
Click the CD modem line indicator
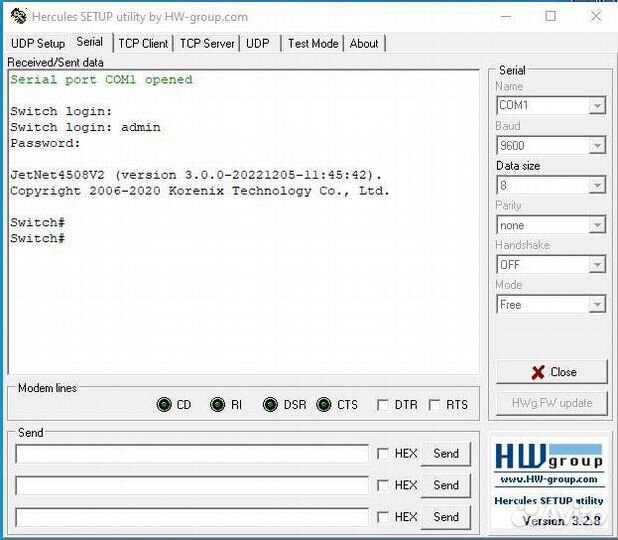(165, 405)
